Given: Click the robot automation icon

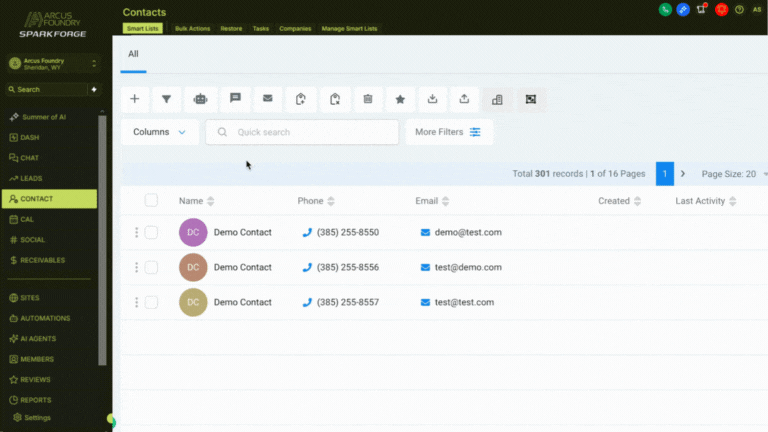Looking at the screenshot, I should pos(200,99).
